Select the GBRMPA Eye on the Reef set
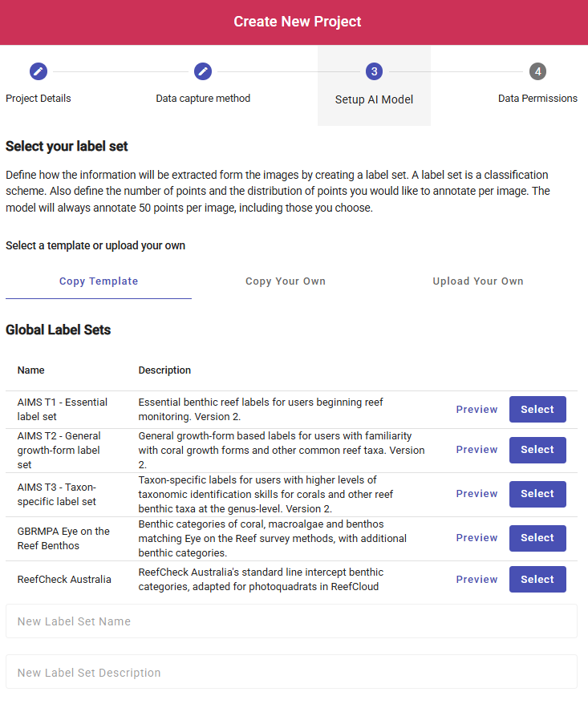The width and height of the screenshot is (588, 712). pyautogui.click(x=537, y=538)
